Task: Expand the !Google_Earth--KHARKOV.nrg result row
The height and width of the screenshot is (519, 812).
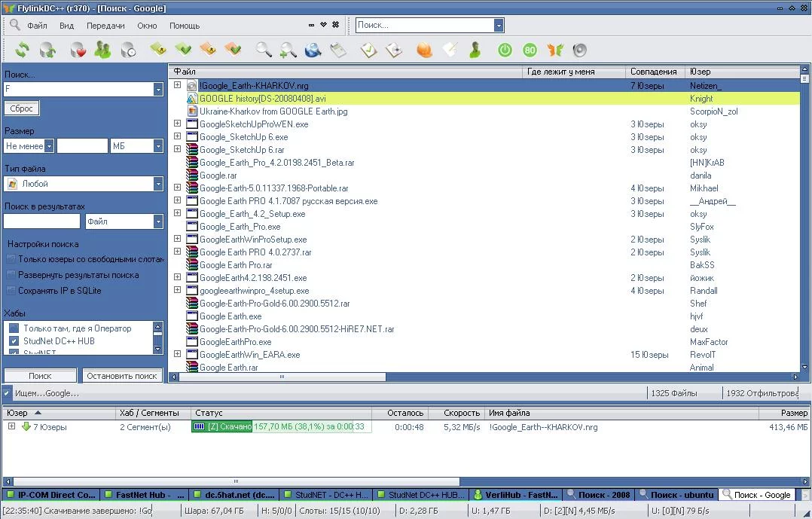Action: (178, 85)
